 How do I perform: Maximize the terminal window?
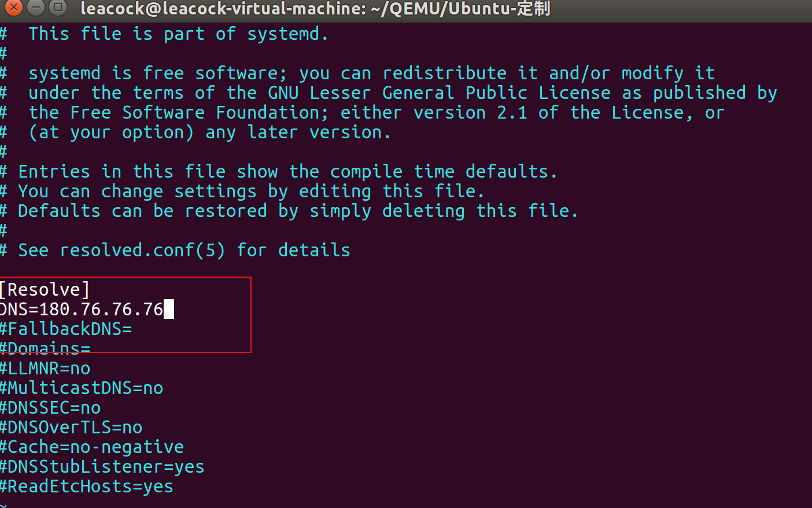(x=58, y=8)
